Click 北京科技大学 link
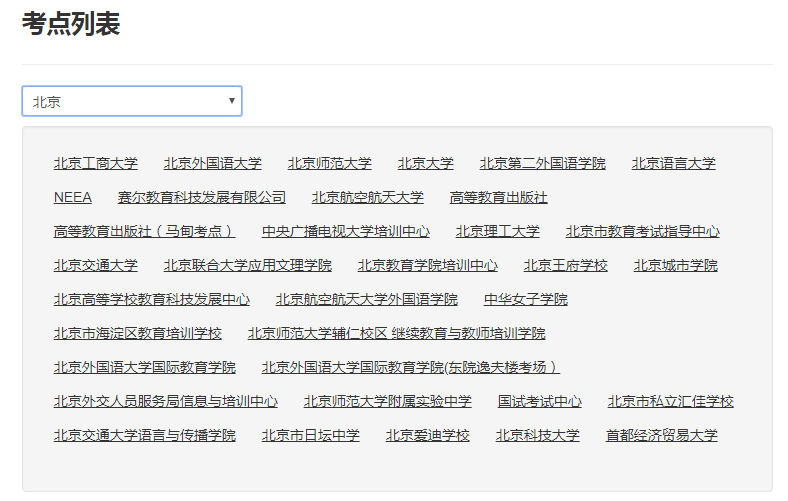This screenshot has height=501, width=788. coord(538,435)
